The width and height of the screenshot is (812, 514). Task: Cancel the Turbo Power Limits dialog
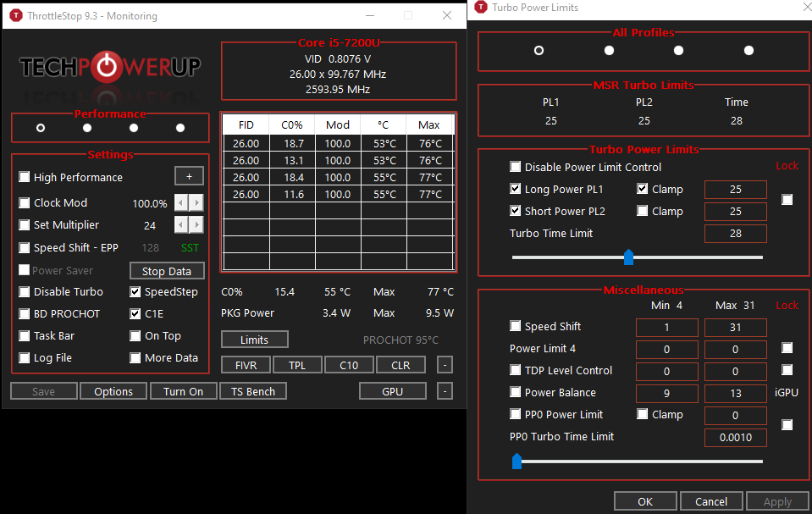[x=711, y=501]
